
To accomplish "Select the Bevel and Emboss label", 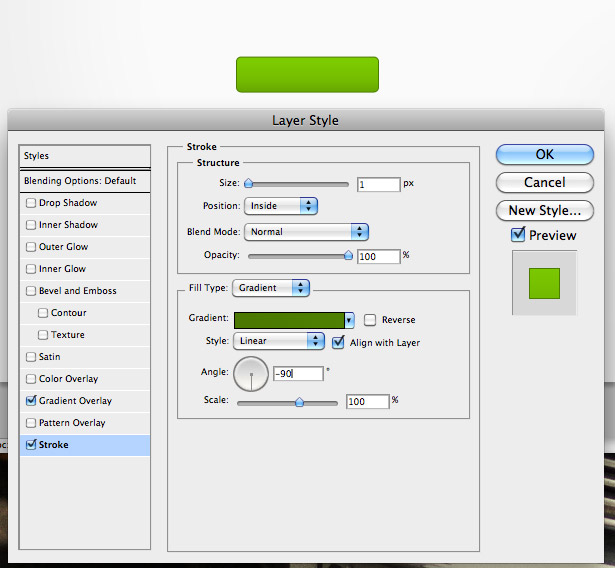I will point(78,291).
